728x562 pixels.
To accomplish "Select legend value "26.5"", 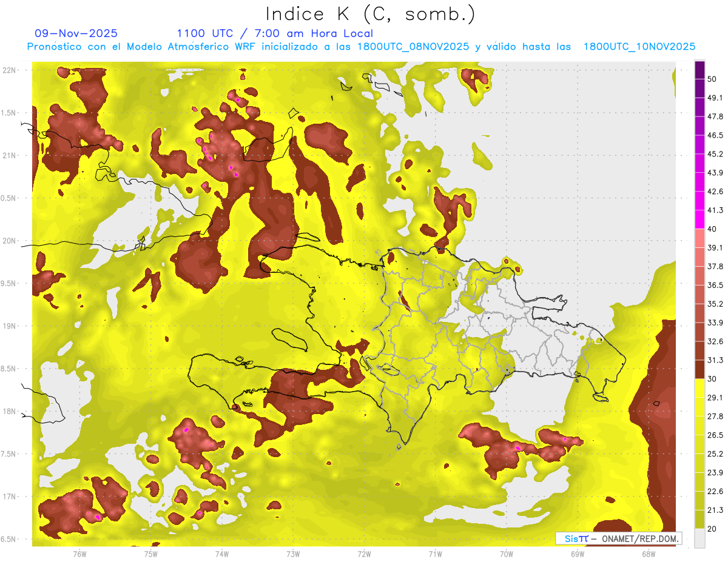I will tap(715, 435).
